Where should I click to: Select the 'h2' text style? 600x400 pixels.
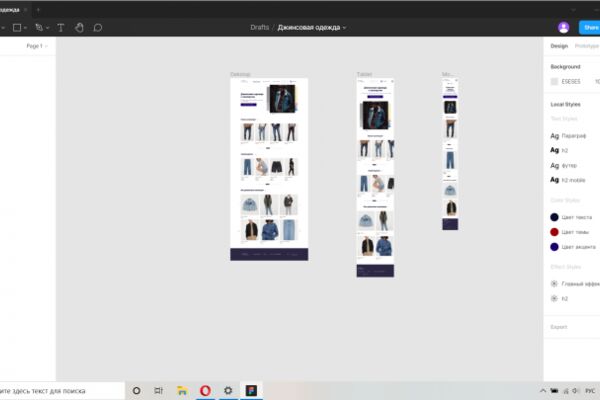[x=559, y=150]
